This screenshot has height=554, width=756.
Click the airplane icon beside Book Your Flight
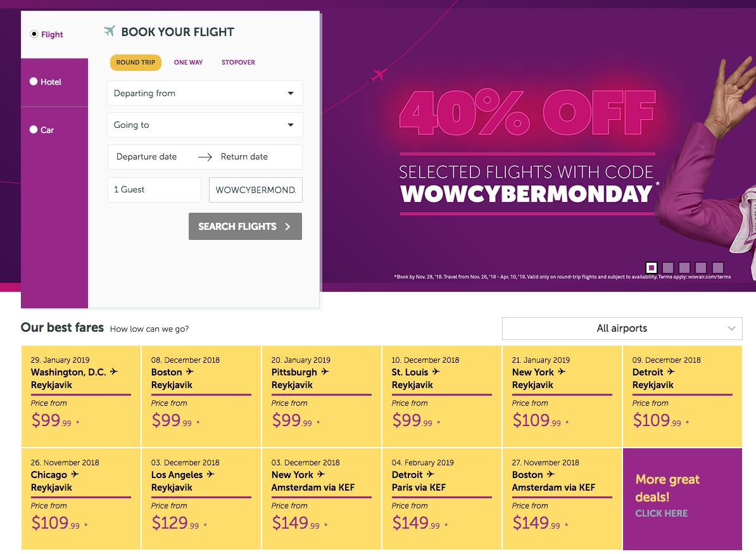110,32
